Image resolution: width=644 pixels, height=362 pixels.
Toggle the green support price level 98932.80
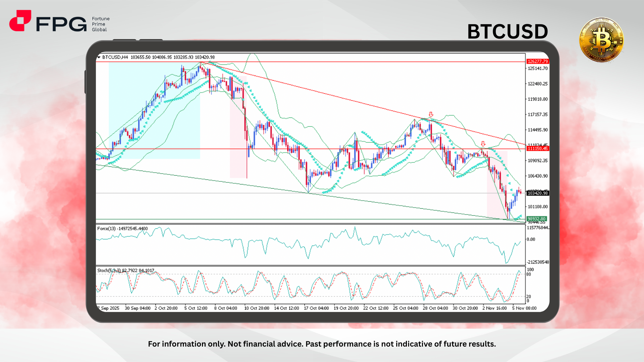tap(536, 218)
